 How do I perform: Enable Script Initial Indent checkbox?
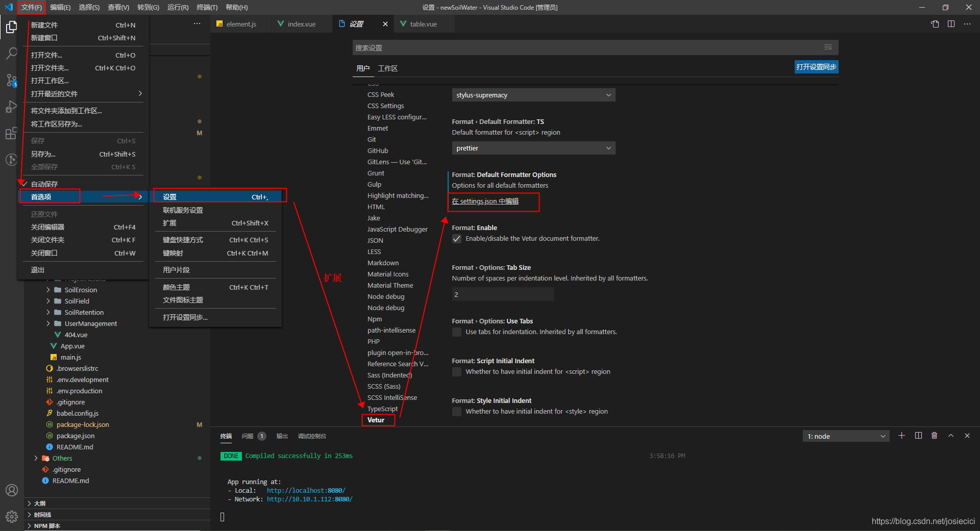(457, 372)
